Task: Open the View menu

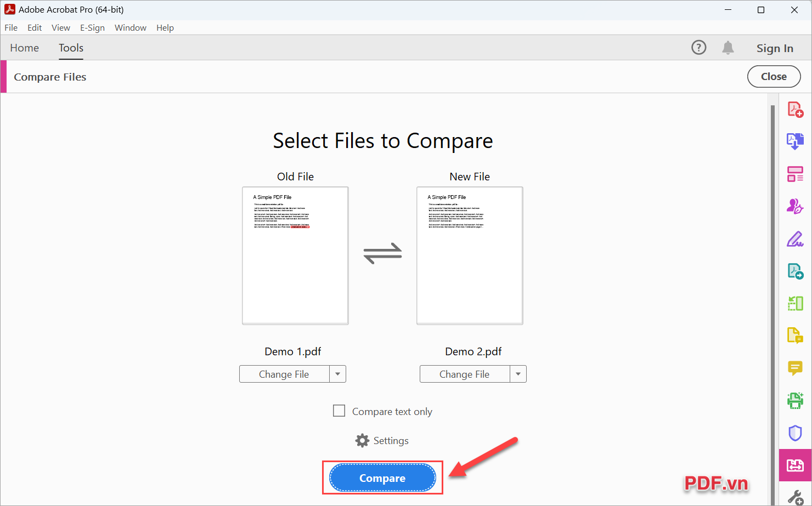Action: point(61,27)
